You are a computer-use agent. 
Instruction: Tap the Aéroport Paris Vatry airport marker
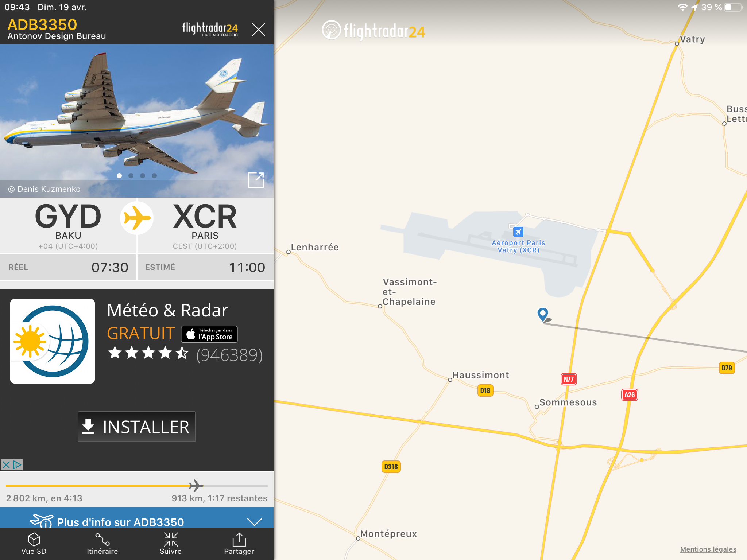tap(518, 232)
